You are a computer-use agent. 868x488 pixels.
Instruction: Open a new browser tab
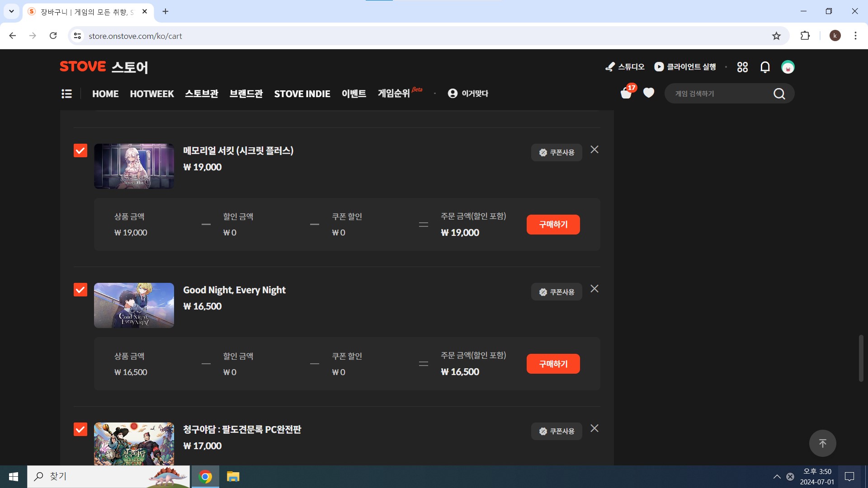(x=165, y=11)
